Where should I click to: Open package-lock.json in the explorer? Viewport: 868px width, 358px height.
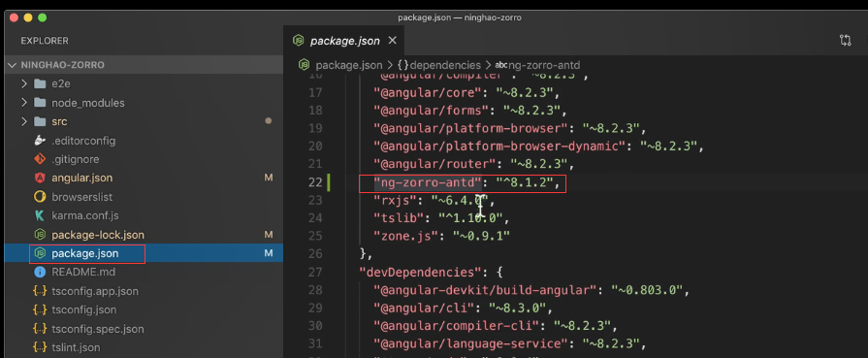(98, 235)
